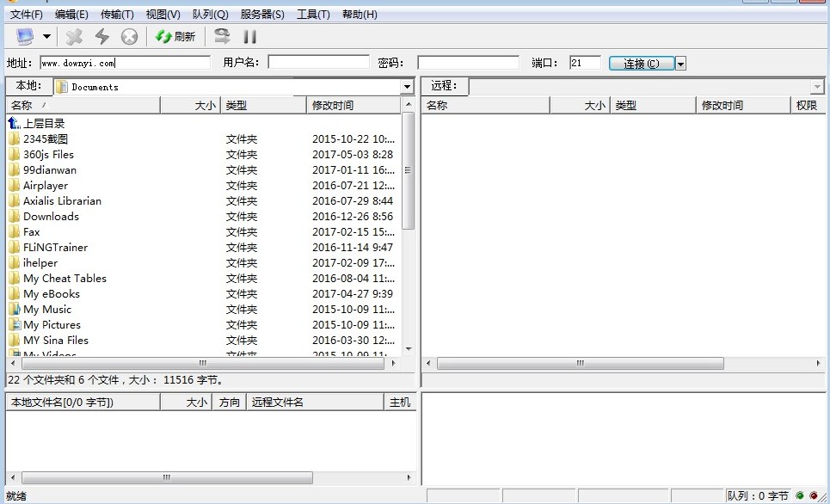
Task: Expand the local Documents path dropdown
Action: click(407, 87)
